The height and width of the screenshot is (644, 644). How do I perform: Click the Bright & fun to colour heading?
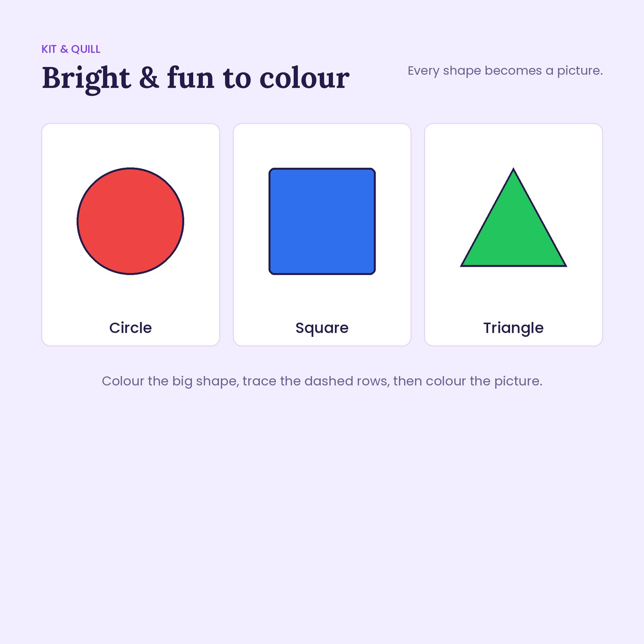click(x=196, y=79)
